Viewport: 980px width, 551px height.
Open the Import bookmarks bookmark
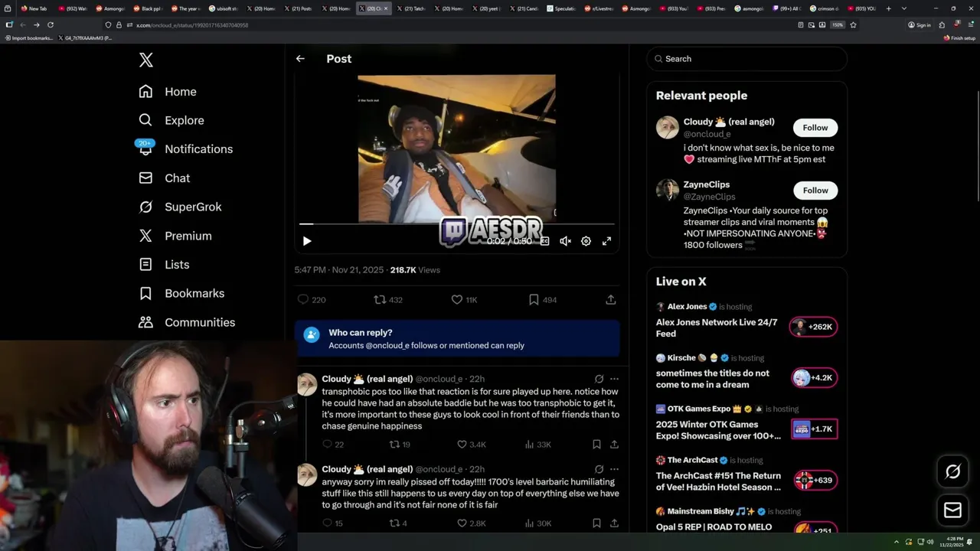28,37
